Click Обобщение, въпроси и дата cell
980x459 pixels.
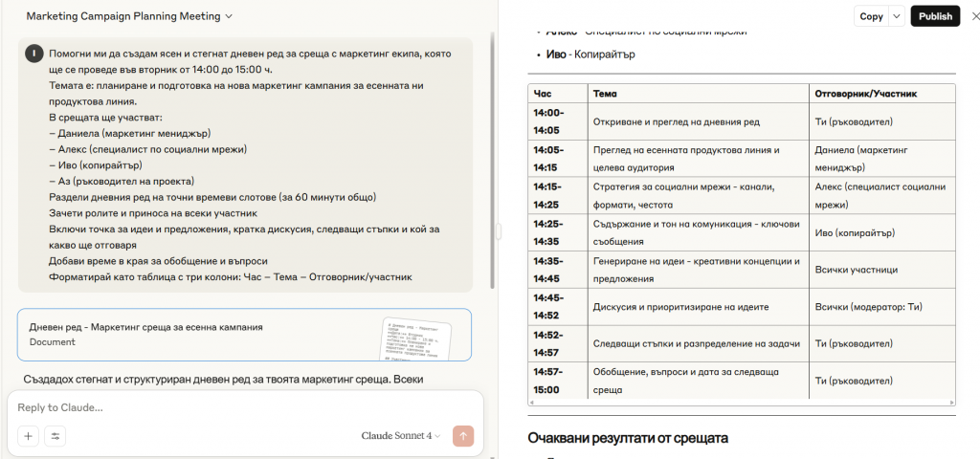tap(698, 381)
